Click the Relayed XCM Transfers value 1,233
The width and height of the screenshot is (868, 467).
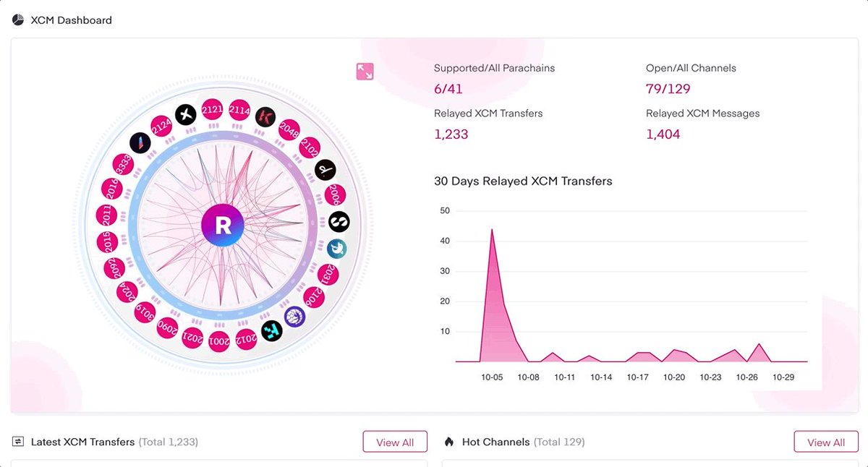tap(451, 134)
